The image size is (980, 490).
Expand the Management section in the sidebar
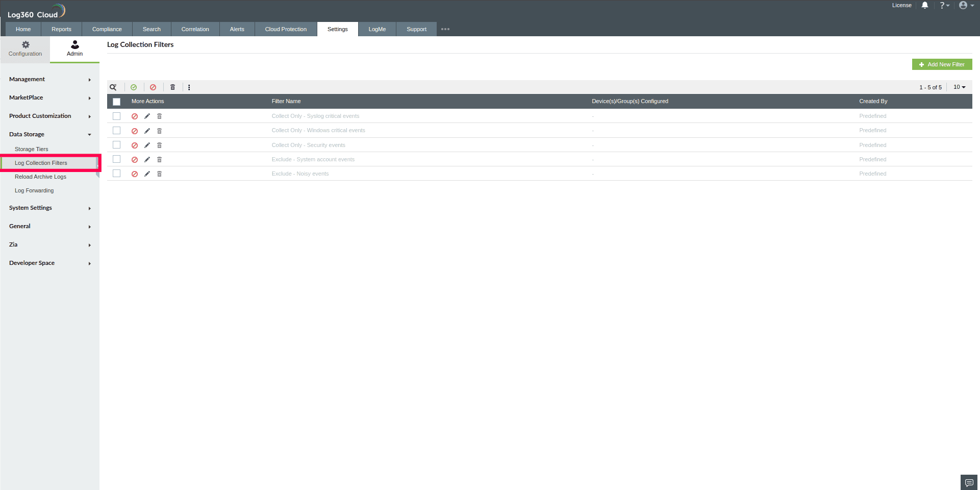click(x=49, y=79)
